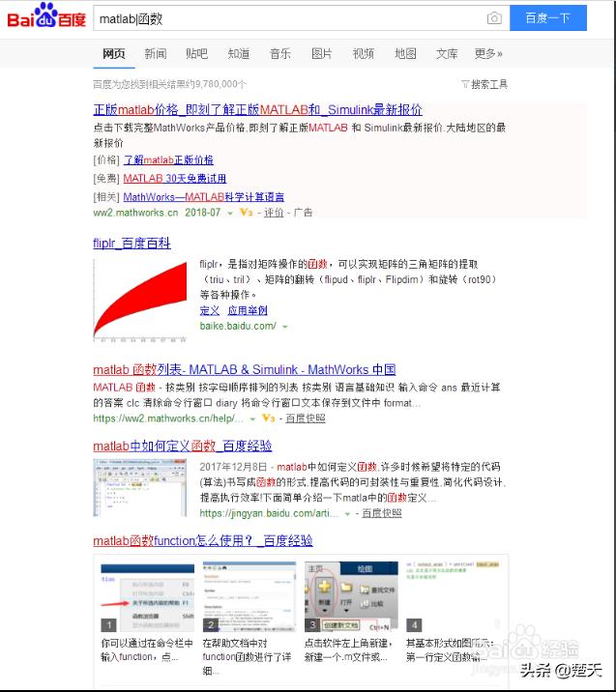Click the MATLAB editor screenshot thumbnail
The height and width of the screenshot is (692, 616).
coord(140,488)
